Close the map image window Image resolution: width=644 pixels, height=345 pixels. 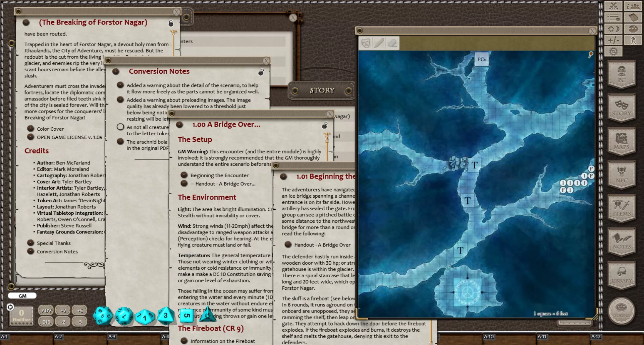pos(592,31)
